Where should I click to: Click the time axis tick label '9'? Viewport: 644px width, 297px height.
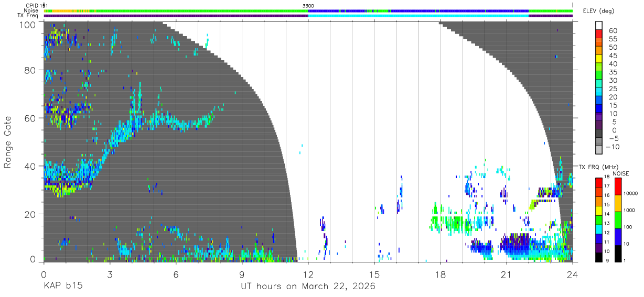[x=242, y=273]
